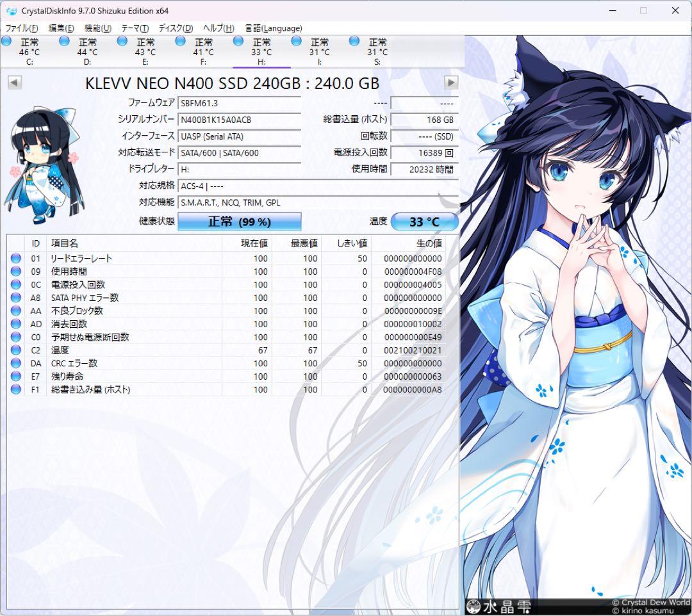This screenshot has width=692, height=616.
Task: Click the 33 °C temperature button
Action: pos(425,222)
